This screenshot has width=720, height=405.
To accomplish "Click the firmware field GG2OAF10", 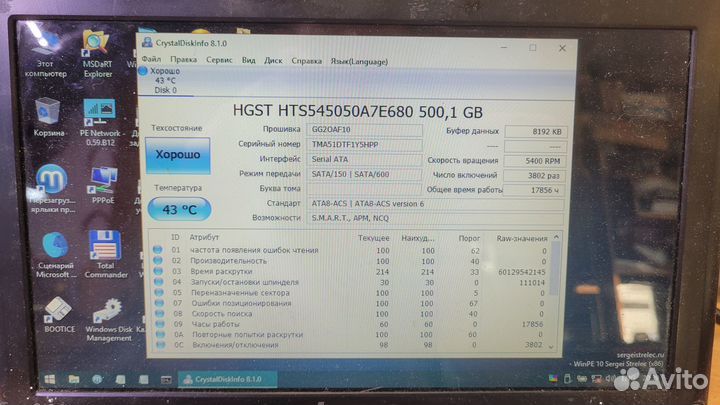I will 364,130.
